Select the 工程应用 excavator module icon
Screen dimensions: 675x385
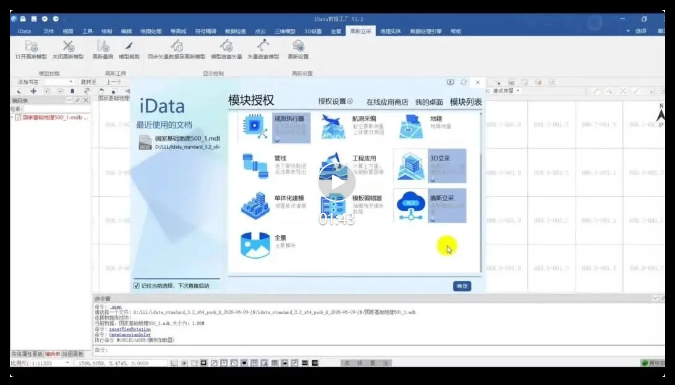(333, 166)
